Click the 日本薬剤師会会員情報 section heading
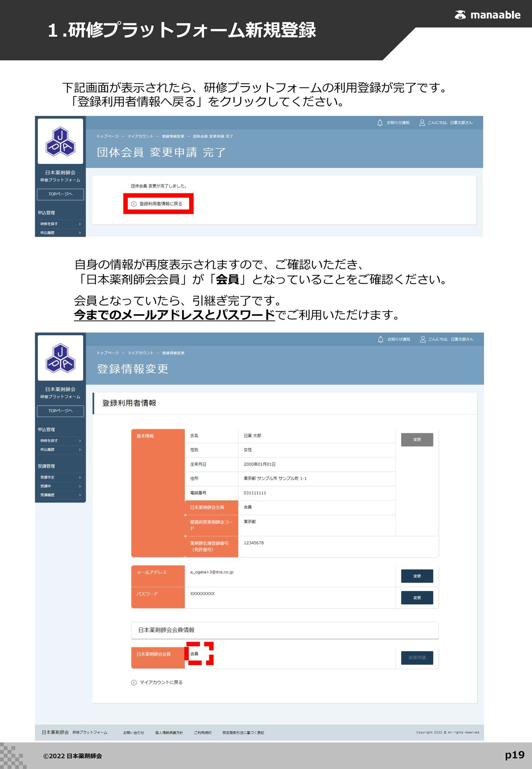The height and width of the screenshot is (769, 532). pos(166,630)
